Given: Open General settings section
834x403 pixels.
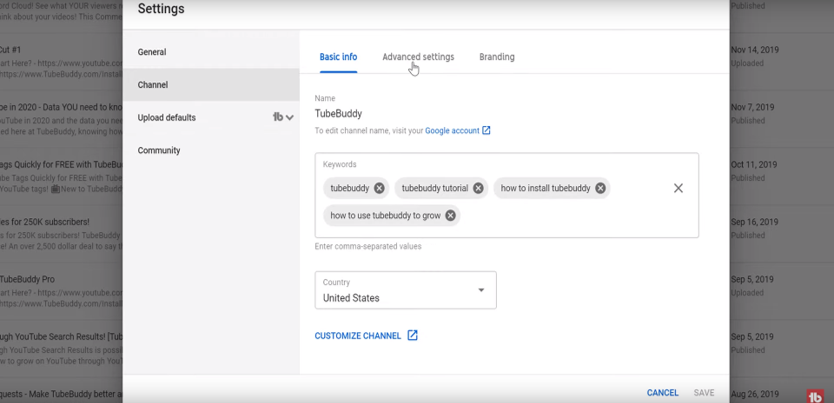Looking at the screenshot, I should (x=152, y=52).
